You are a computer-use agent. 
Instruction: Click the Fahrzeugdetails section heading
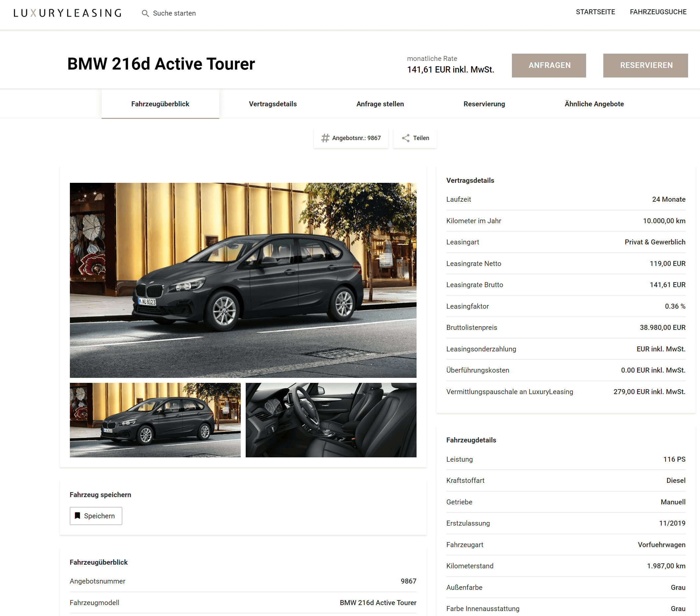[x=471, y=440]
